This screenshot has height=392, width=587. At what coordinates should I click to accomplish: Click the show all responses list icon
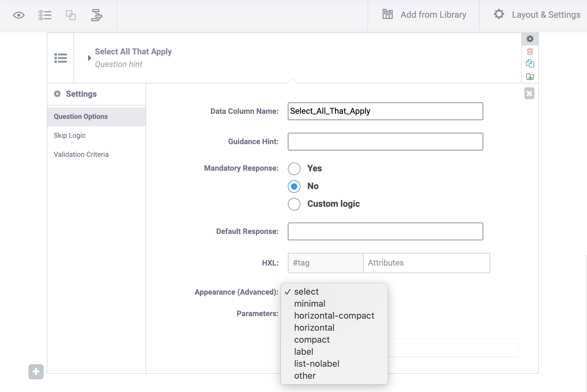[x=45, y=15]
